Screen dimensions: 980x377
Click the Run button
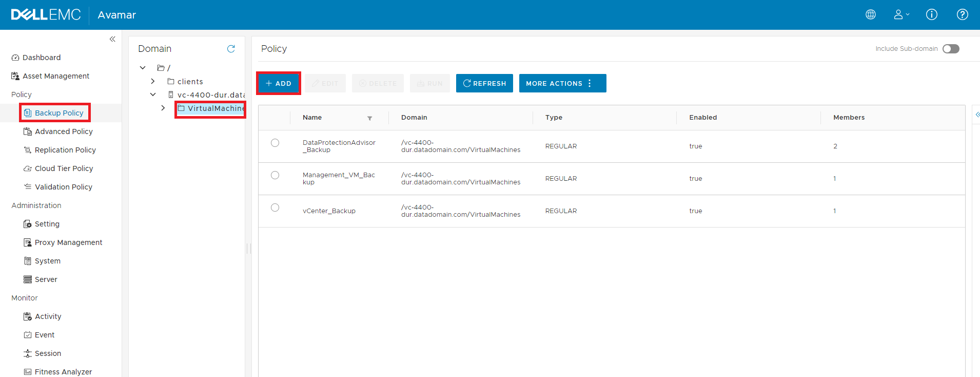tap(430, 83)
